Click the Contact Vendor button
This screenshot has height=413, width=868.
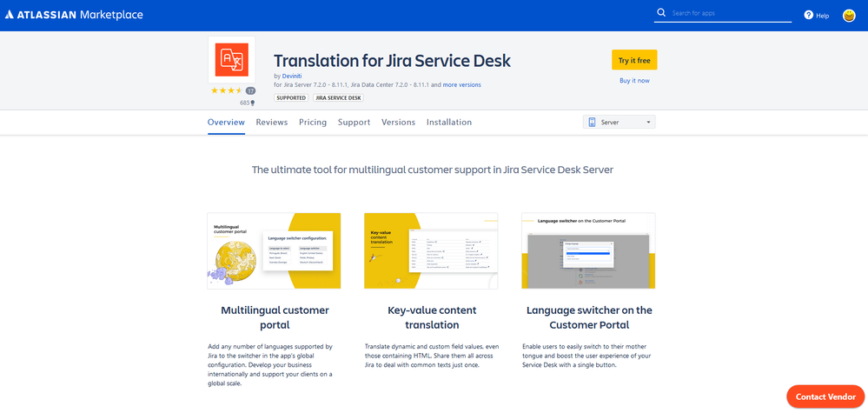click(825, 397)
